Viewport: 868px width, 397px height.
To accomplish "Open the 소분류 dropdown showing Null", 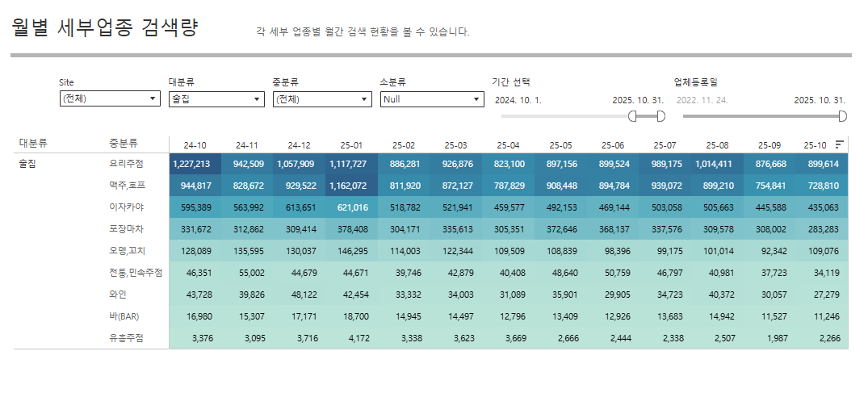I will pyautogui.click(x=431, y=99).
